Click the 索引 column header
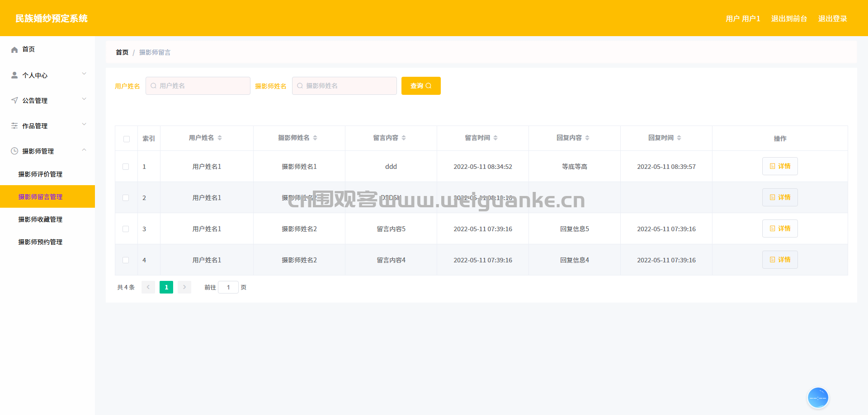Viewport: 868px width, 415px height. tap(149, 139)
